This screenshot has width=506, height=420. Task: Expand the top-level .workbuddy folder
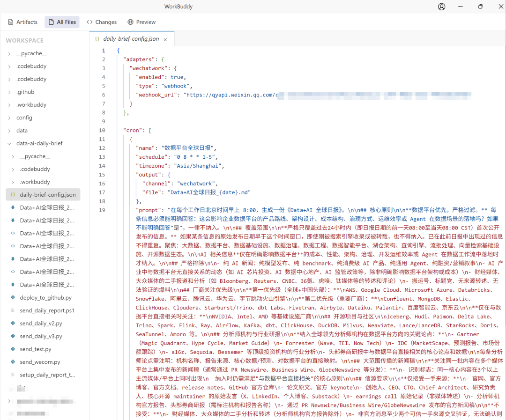point(9,105)
